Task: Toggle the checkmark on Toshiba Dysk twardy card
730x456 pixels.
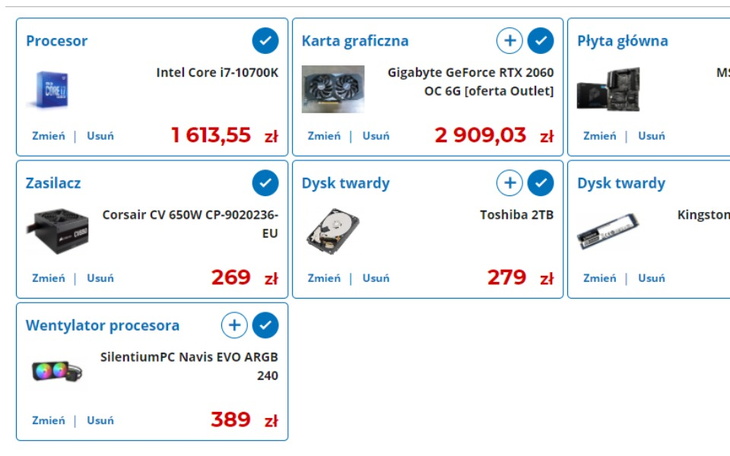Action: tap(541, 183)
